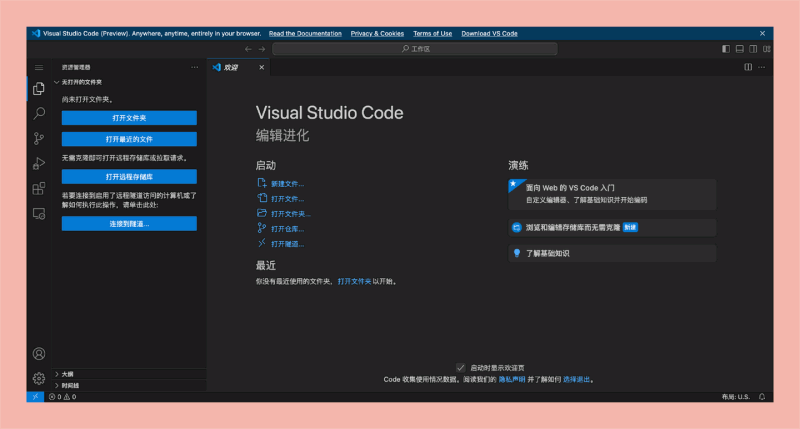Open the hamburger application menu
The width and height of the screenshot is (800, 429).
click(39, 67)
